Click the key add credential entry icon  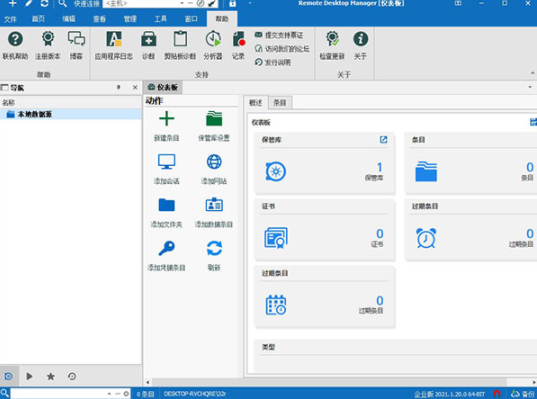coord(166,248)
